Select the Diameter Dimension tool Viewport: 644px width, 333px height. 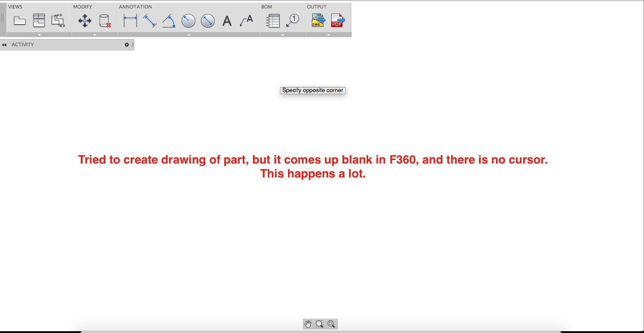coord(208,21)
